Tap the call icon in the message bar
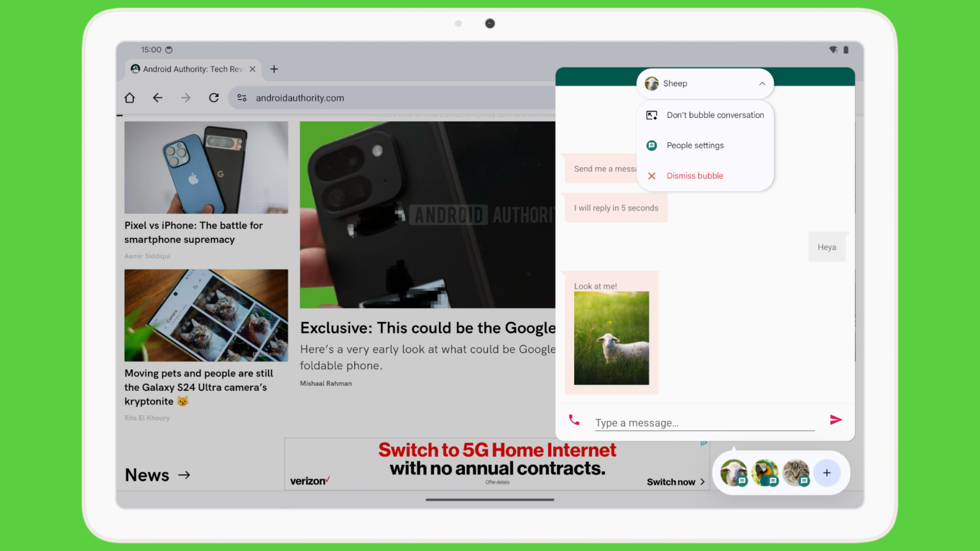 [x=574, y=420]
